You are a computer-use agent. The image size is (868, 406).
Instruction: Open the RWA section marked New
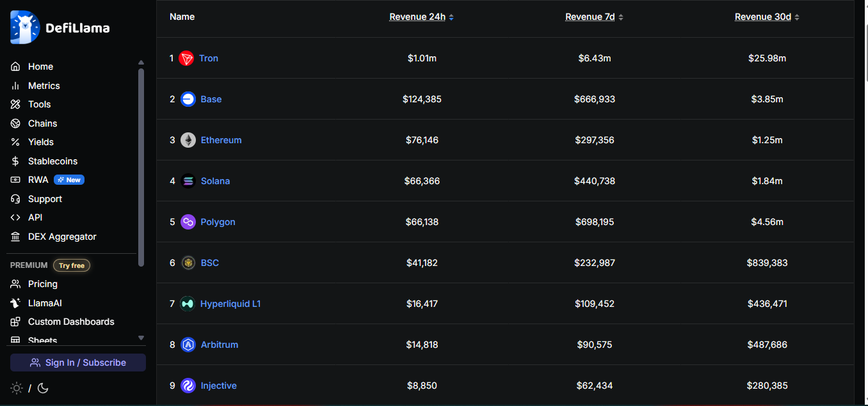tap(37, 180)
